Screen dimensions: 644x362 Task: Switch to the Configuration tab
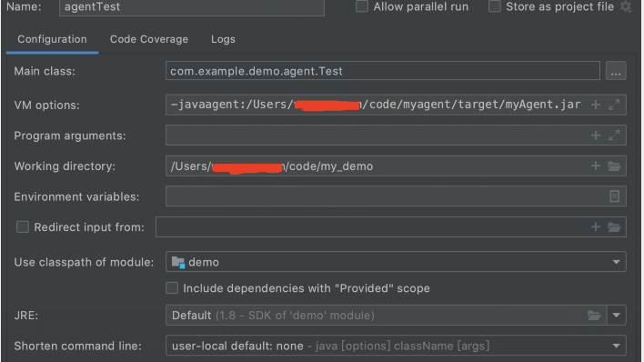52,39
